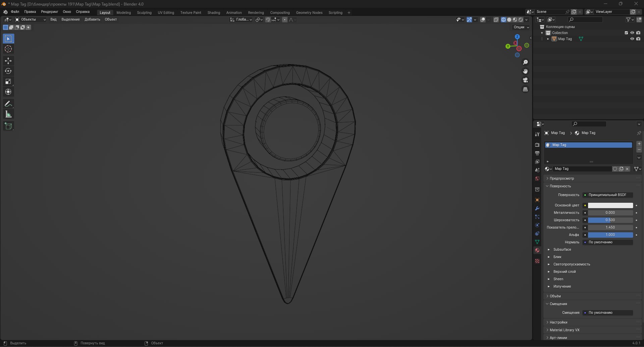644x347 pixels.
Task: Adjust the Roughness 0.500 slider
Action: point(610,220)
